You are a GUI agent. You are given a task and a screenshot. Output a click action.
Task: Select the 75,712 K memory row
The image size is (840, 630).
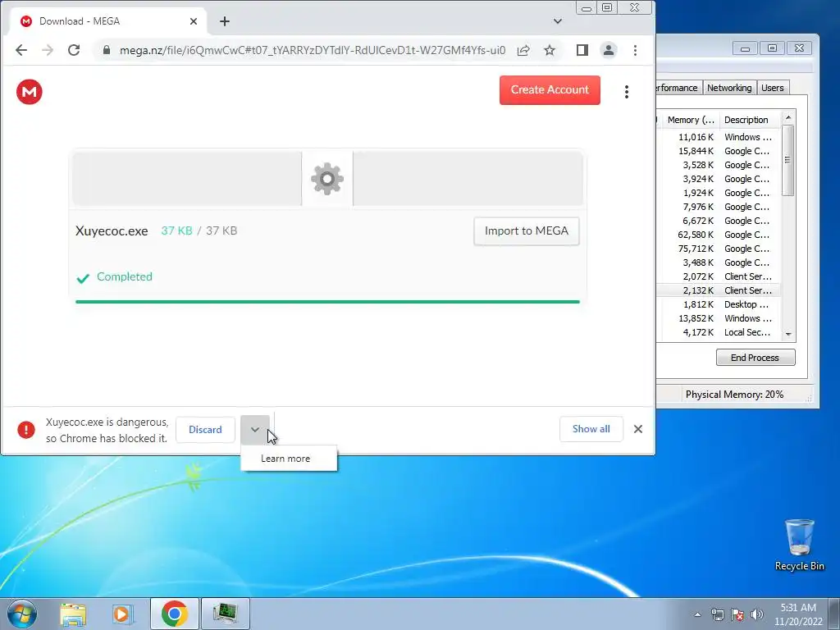pos(719,249)
